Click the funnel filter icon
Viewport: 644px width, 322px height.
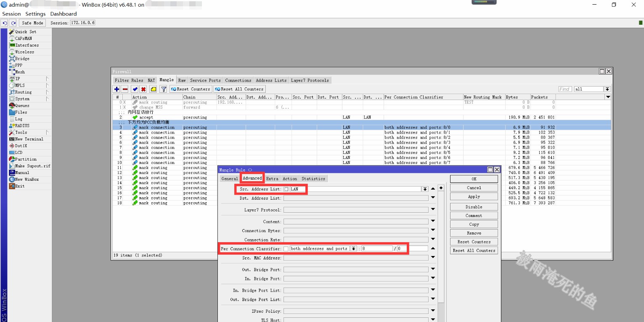(x=163, y=89)
